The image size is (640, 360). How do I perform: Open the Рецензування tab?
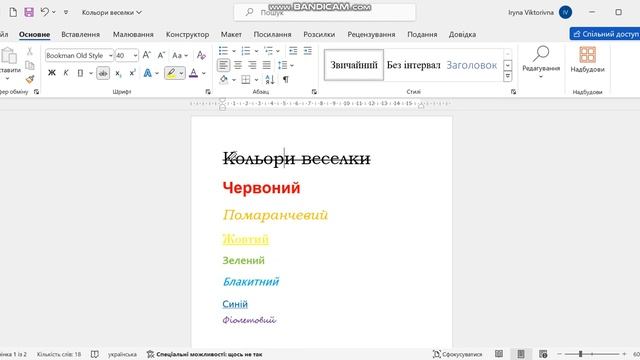tap(371, 34)
